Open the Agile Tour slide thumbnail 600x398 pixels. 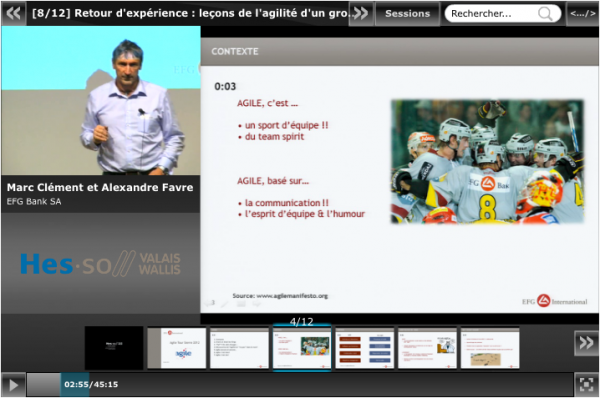[177, 347]
